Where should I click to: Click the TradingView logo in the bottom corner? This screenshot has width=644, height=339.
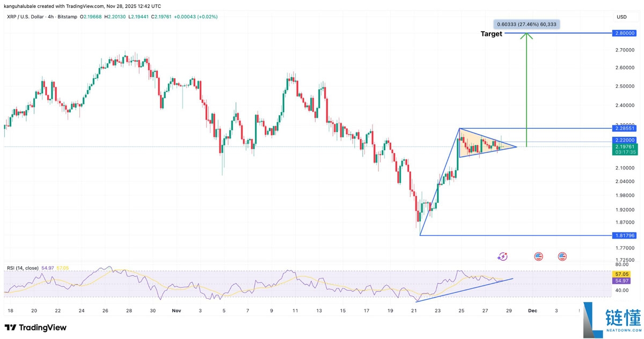(x=34, y=327)
